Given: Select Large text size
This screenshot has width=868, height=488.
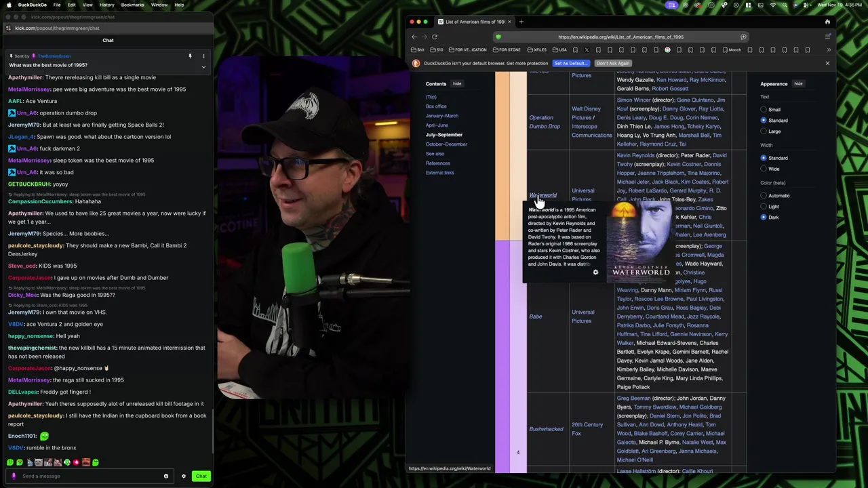Looking at the screenshot, I should pyautogui.click(x=764, y=131).
